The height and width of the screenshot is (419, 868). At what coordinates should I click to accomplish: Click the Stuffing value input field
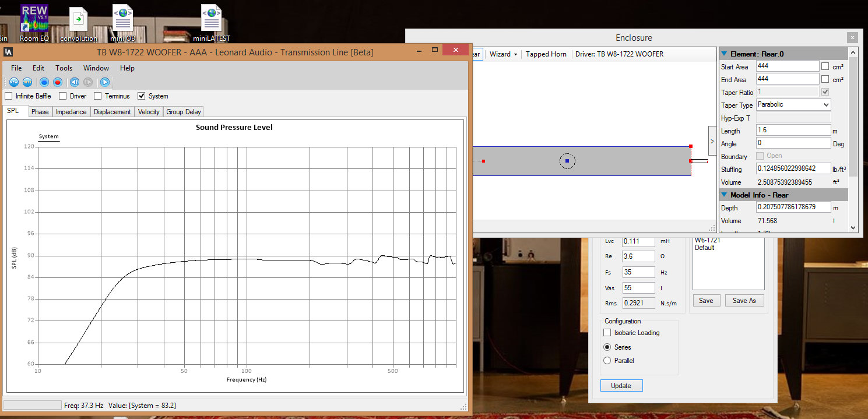(x=793, y=169)
